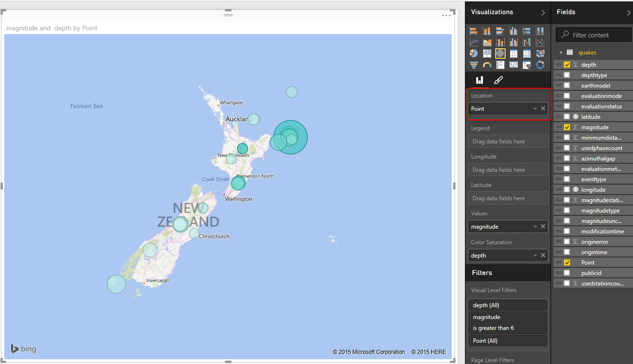The image size is (633, 364).
Task: Select the line chart visualization
Action: click(473, 42)
